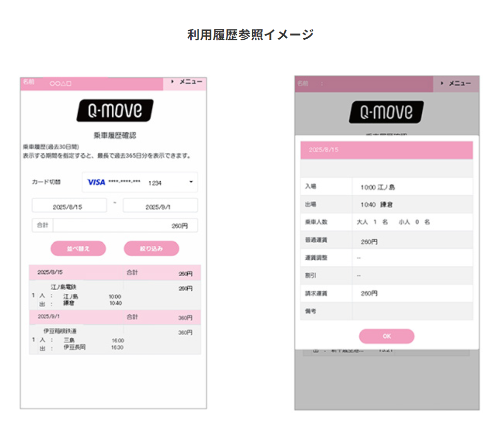Click the Q-move logo on left screen
The height and width of the screenshot is (425, 504).
pyautogui.click(x=115, y=111)
